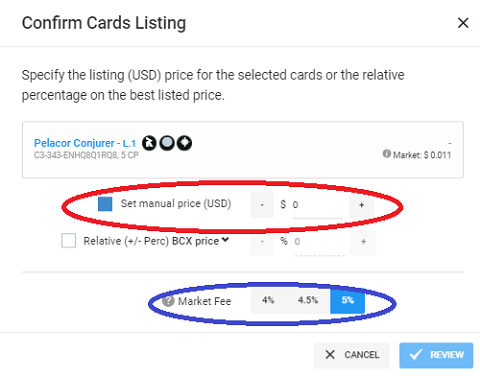Decrease the manual USD price with minus
Viewport: 480px width, 376px height.
pos(262,205)
